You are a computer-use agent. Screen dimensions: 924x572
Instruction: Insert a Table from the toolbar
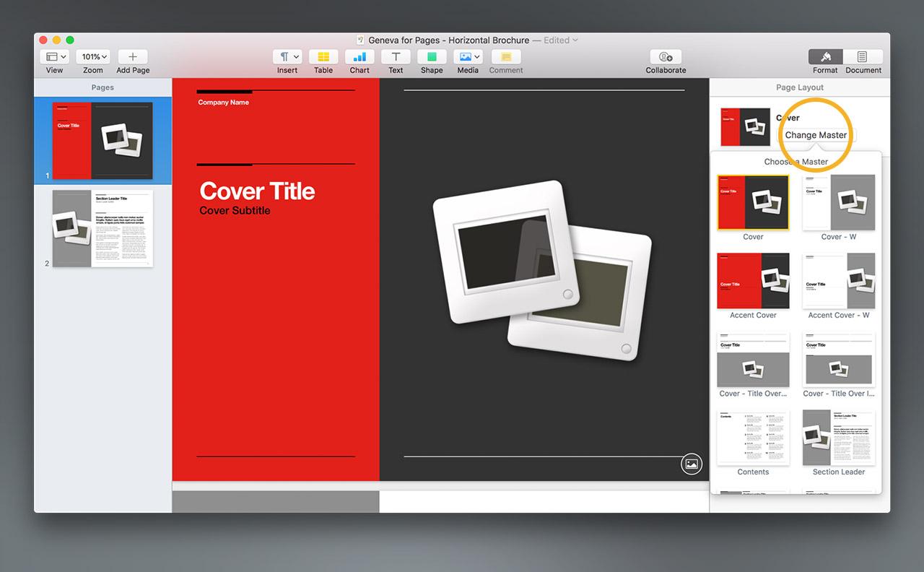click(x=323, y=57)
